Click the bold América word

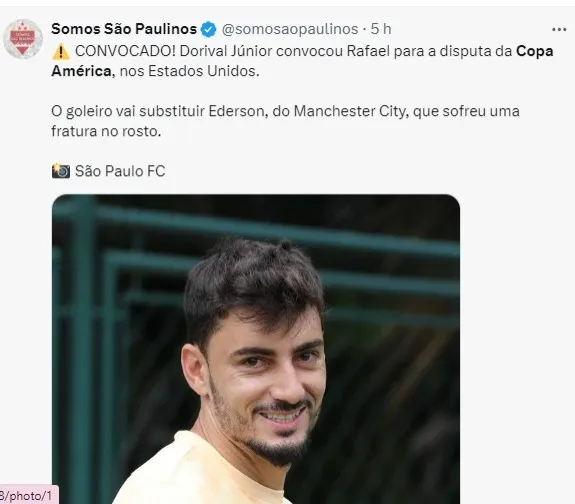[81, 71]
